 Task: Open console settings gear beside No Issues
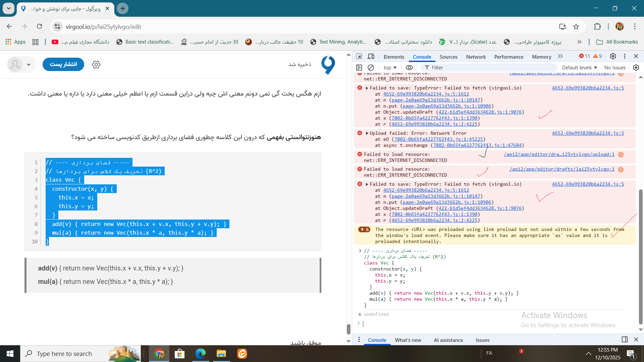point(636,67)
